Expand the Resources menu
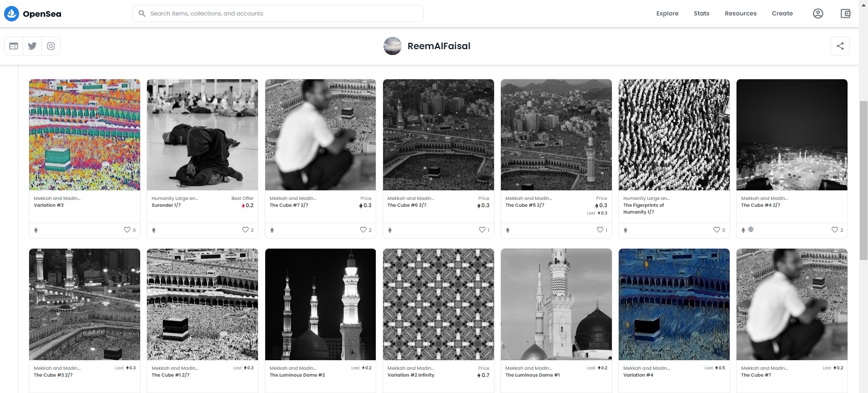Image resolution: width=868 pixels, height=393 pixels. [x=740, y=14]
